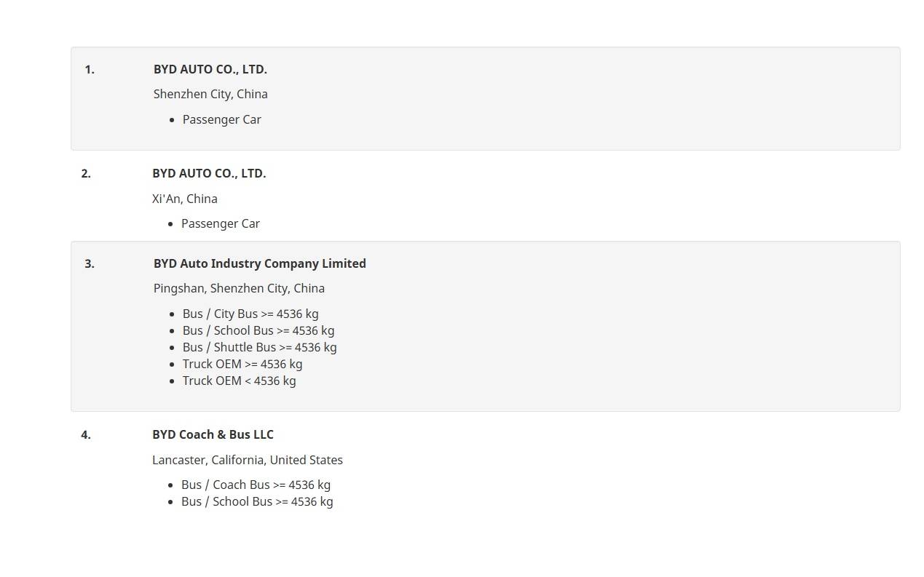Click the 'Truck OEM < 4536 kg' item

coord(239,381)
